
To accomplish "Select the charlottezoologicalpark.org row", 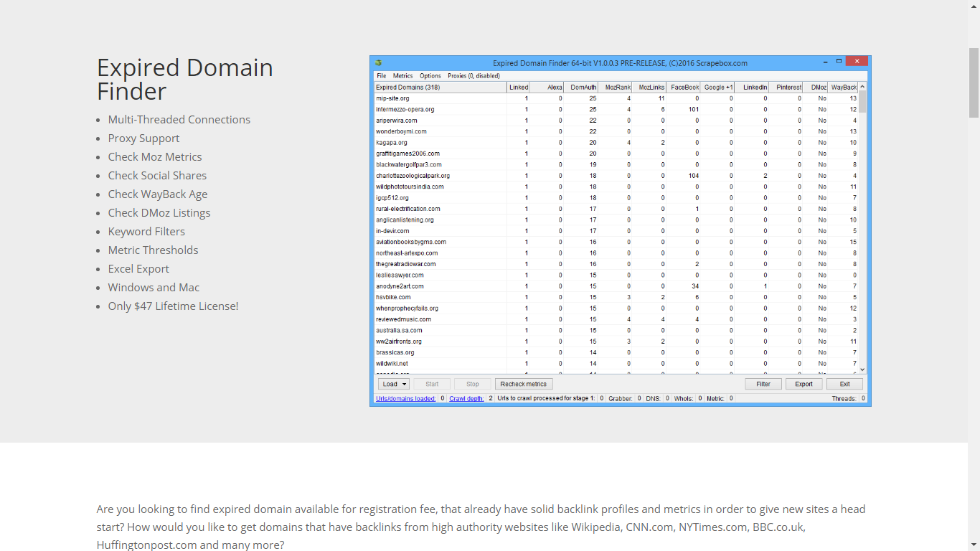I will [x=616, y=176].
